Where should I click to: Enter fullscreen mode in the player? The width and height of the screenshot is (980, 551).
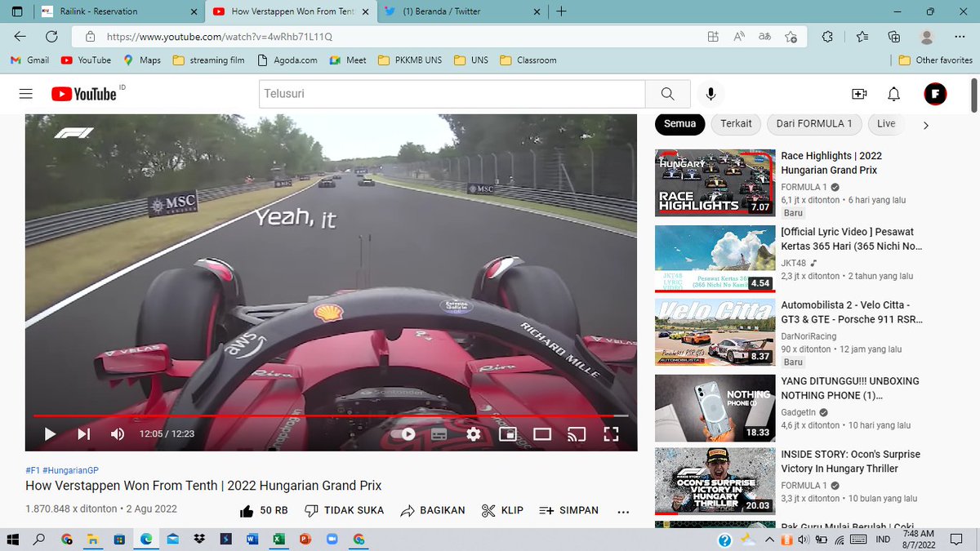pyautogui.click(x=611, y=434)
